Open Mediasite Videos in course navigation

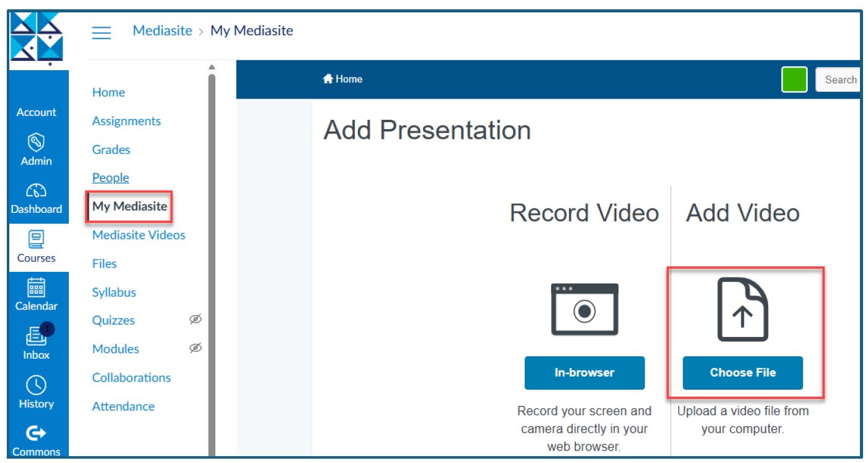[138, 235]
